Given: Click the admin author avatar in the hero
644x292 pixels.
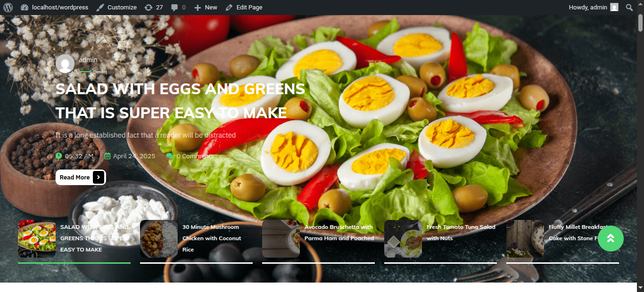Looking at the screenshot, I should 65,64.
